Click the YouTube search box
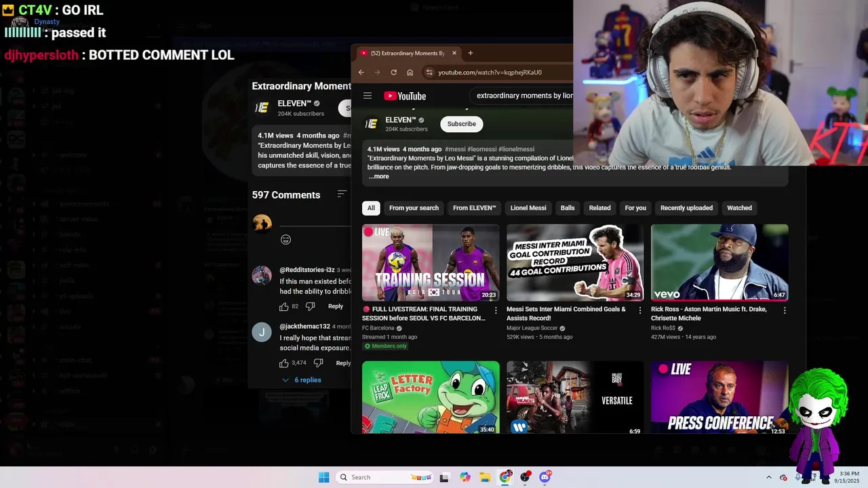This screenshot has width=868, height=488. [522, 96]
